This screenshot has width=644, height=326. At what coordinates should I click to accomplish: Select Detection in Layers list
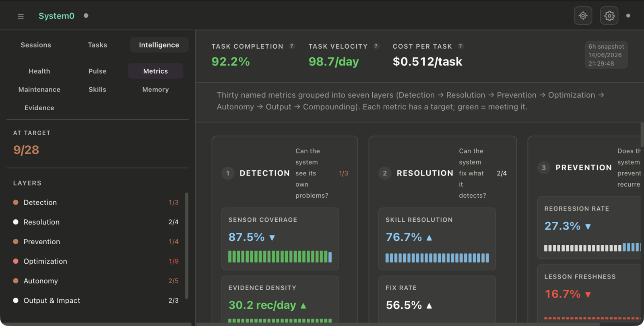click(x=96, y=202)
